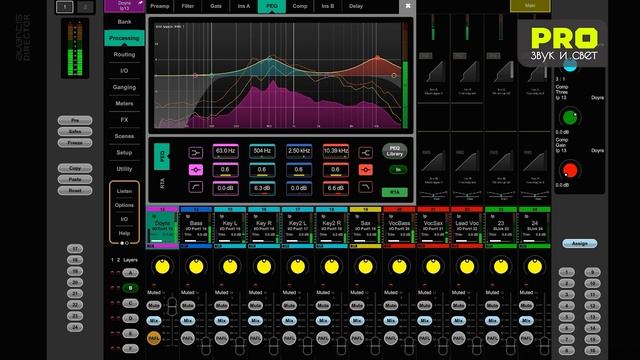The image size is (640, 360).
Task: Click the Copy button
Action: 75,168
